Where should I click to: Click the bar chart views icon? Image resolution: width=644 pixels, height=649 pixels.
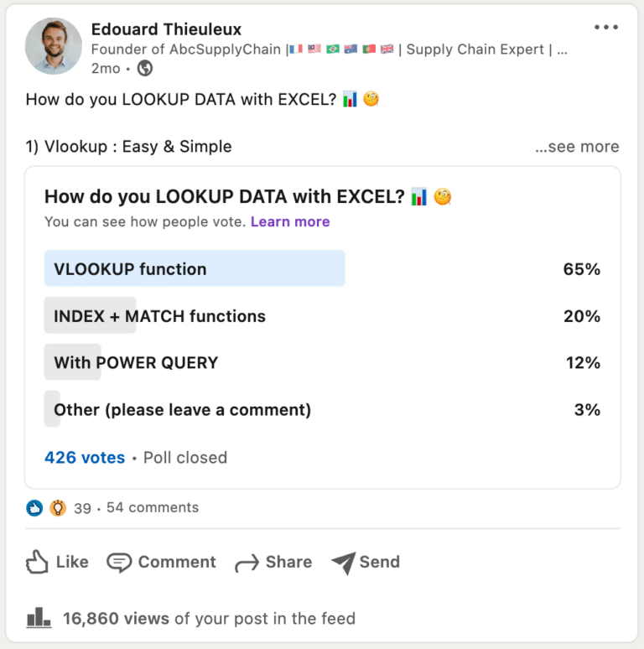click(x=39, y=619)
